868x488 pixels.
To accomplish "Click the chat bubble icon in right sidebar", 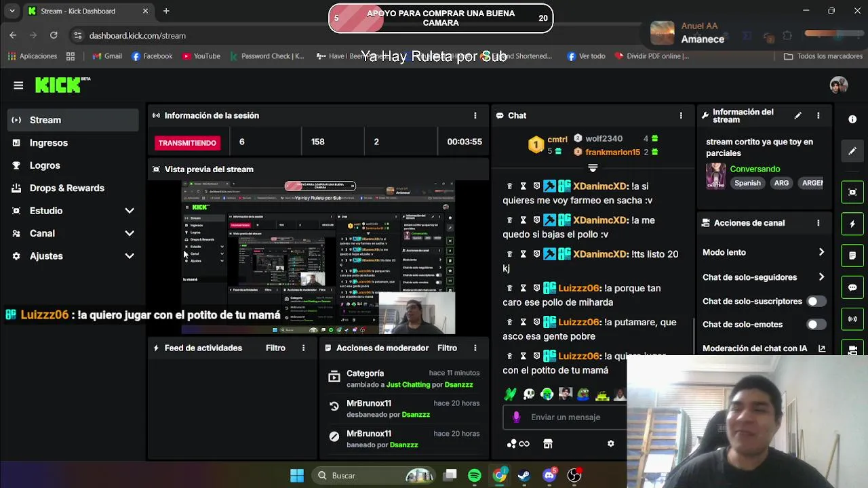I will [x=852, y=287].
